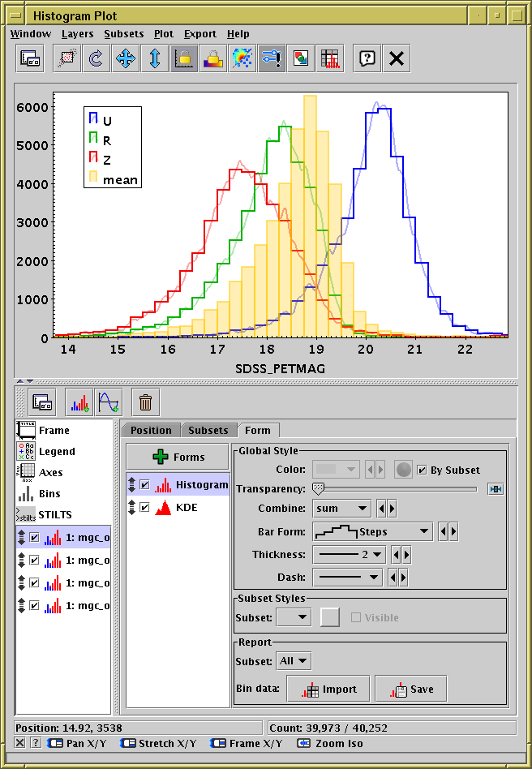The width and height of the screenshot is (532, 769).
Task: Open the Combine dropdown showing sum
Action: click(x=341, y=509)
